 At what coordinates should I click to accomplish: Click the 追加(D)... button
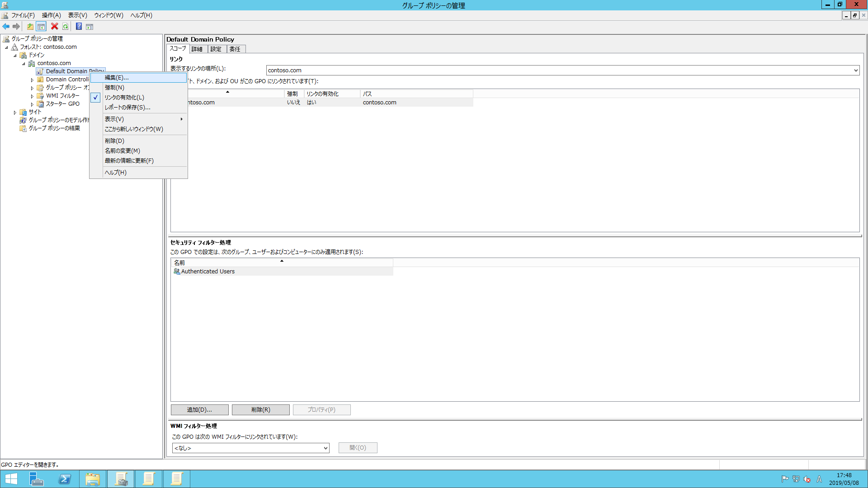(x=199, y=410)
